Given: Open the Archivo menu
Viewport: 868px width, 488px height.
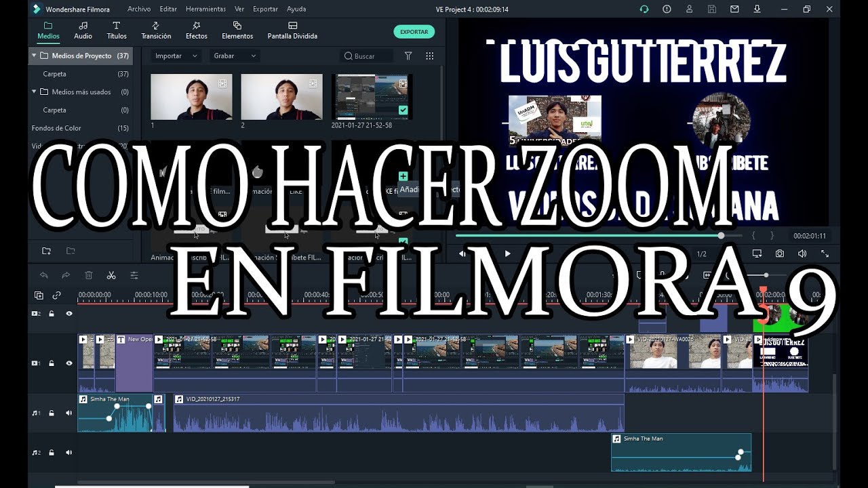Looking at the screenshot, I should pyautogui.click(x=139, y=9).
